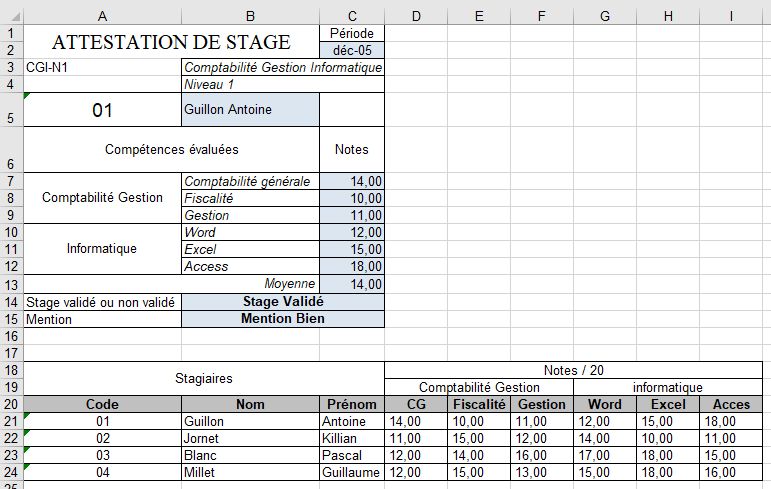Select column A header
This screenshot has width=771, height=489.
click(x=102, y=16)
